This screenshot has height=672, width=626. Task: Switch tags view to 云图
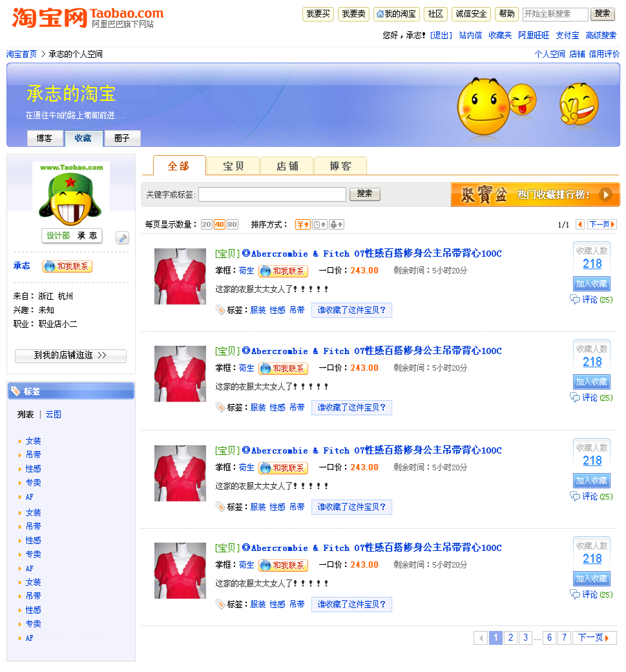point(54,415)
